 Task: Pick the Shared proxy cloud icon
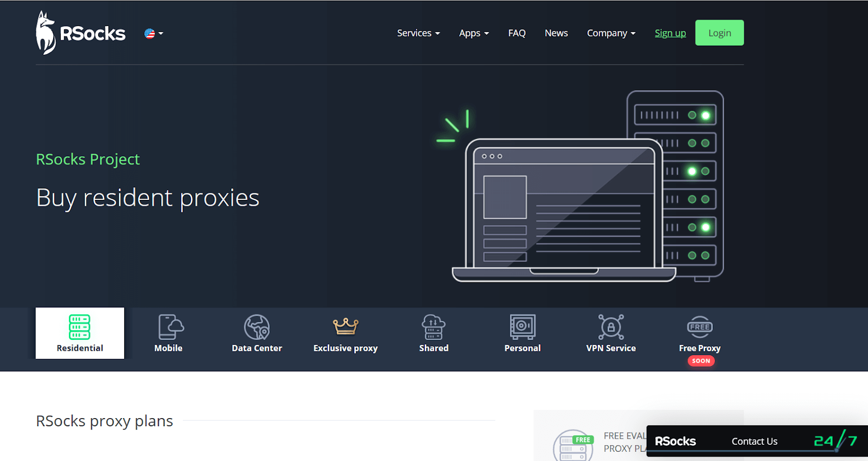point(433,327)
